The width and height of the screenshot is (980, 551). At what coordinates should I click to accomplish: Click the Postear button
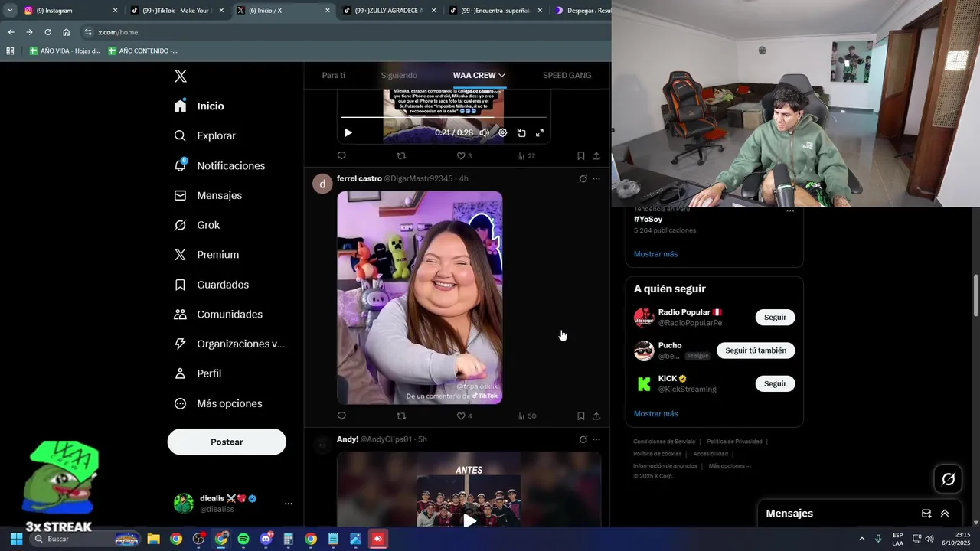pyautogui.click(x=227, y=442)
